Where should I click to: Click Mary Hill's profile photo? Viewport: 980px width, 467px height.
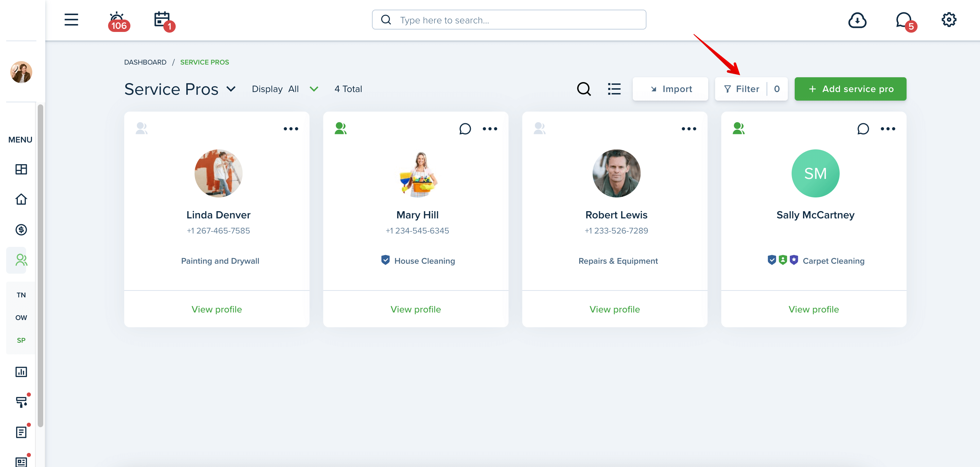[417, 173]
